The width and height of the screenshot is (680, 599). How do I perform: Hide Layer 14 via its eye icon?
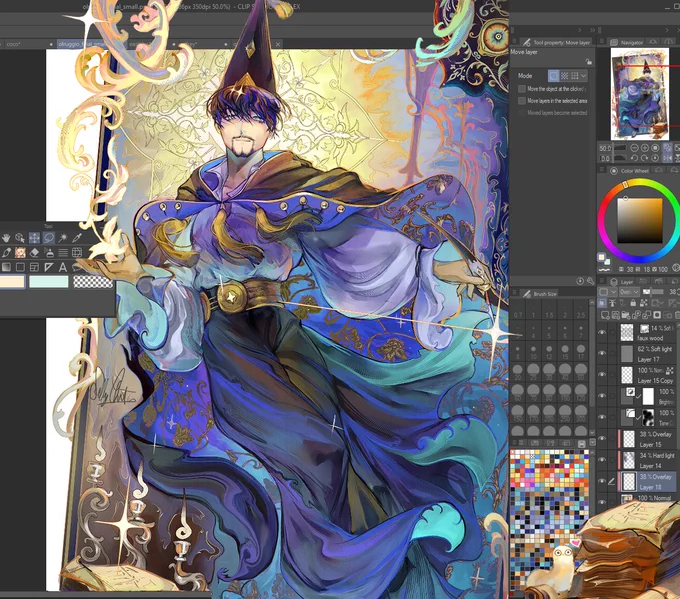coord(602,460)
